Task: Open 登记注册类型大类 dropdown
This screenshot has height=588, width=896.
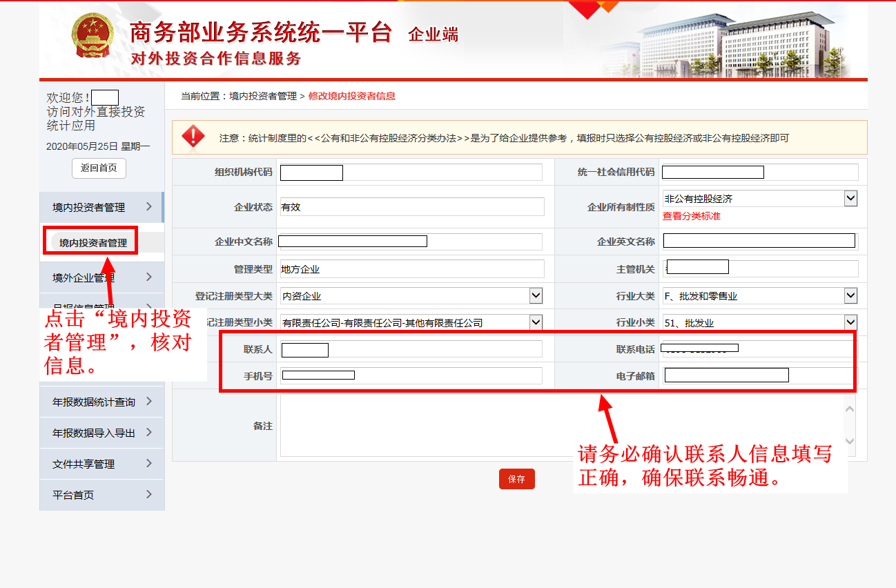Action: [x=536, y=295]
